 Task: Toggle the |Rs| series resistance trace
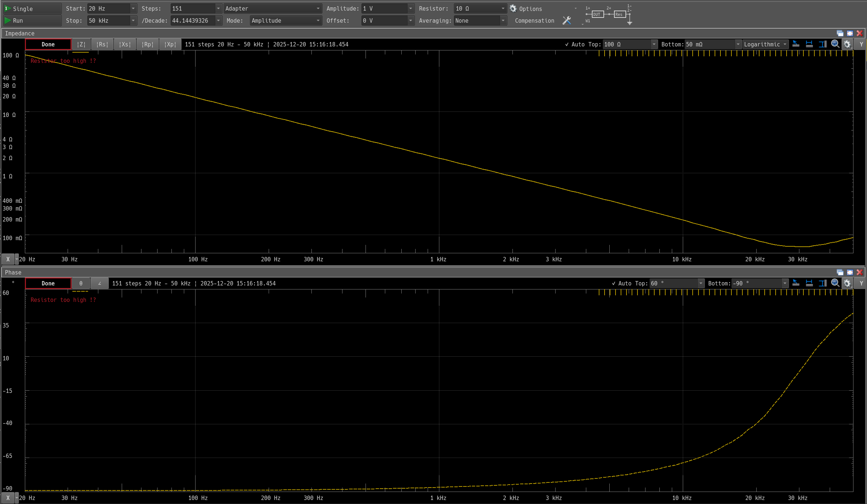coord(102,44)
